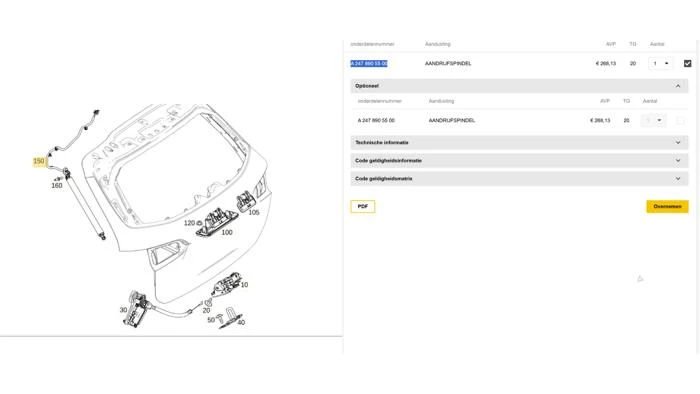The height and width of the screenshot is (394, 700).
Task: Expand the Technische informatie section
Action: pyautogui.click(x=519, y=142)
